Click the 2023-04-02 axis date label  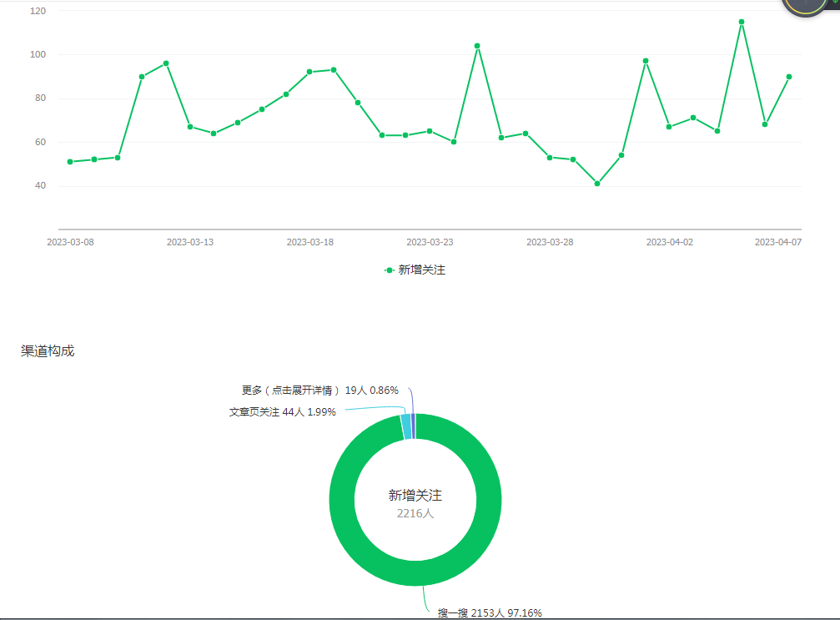670,242
